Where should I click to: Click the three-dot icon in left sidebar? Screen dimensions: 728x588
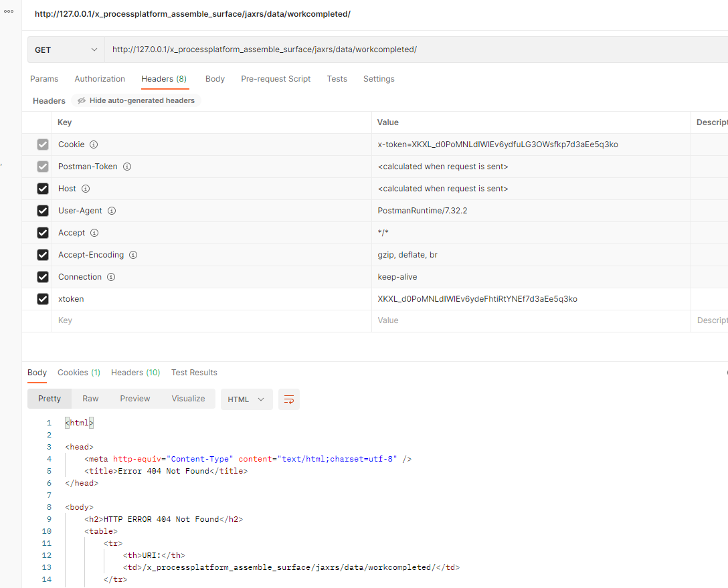[9, 11]
